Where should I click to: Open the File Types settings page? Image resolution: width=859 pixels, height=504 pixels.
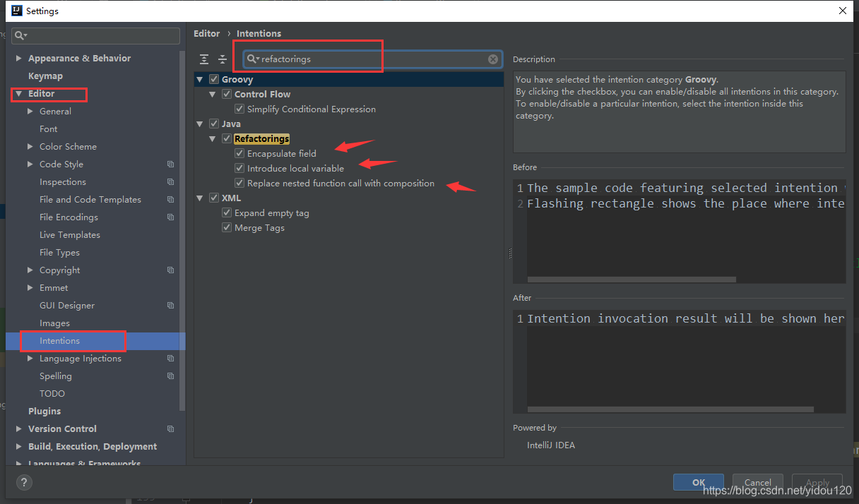(x=59, y=253)
